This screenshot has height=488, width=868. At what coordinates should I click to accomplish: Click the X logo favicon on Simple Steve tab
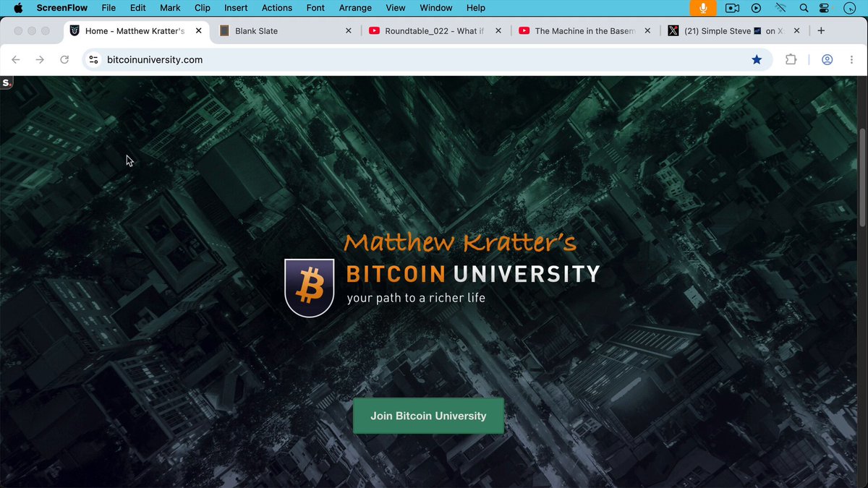pos(673,31)
